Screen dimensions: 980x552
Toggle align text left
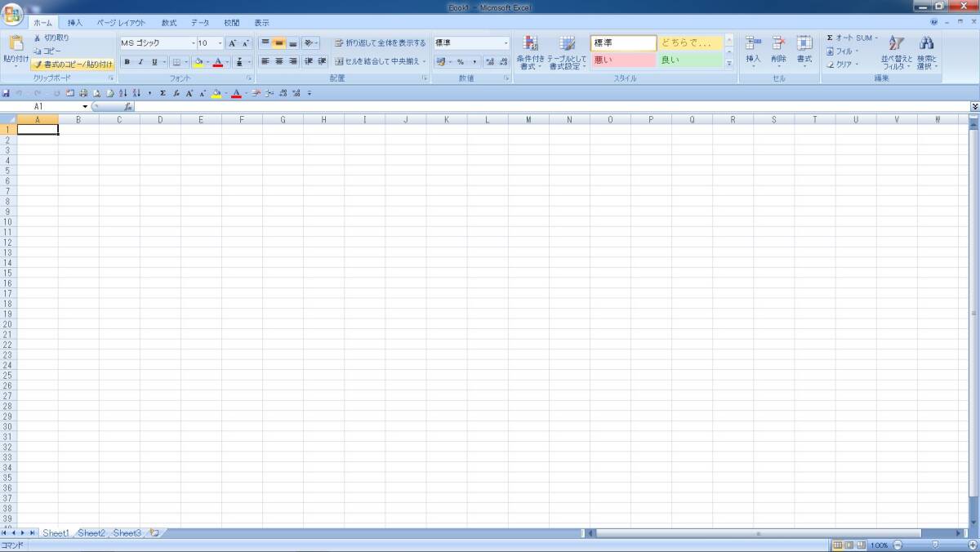pyautogui.click(x=265, y=61)
